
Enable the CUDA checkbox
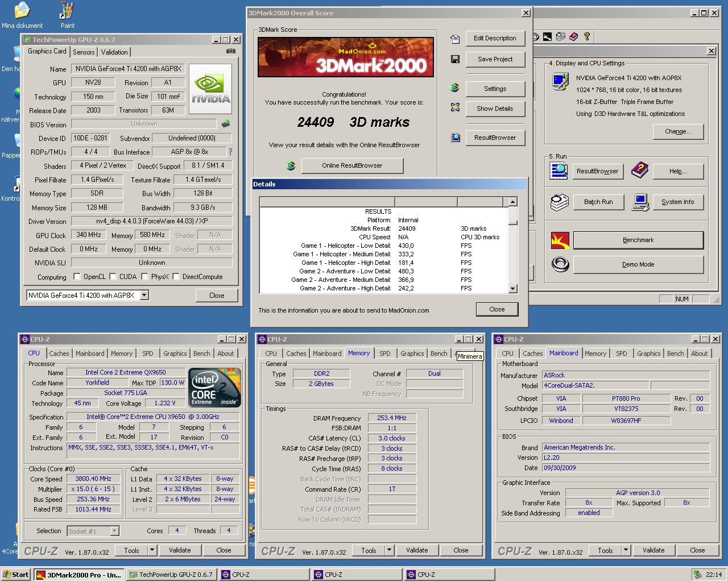coord(113,277)
